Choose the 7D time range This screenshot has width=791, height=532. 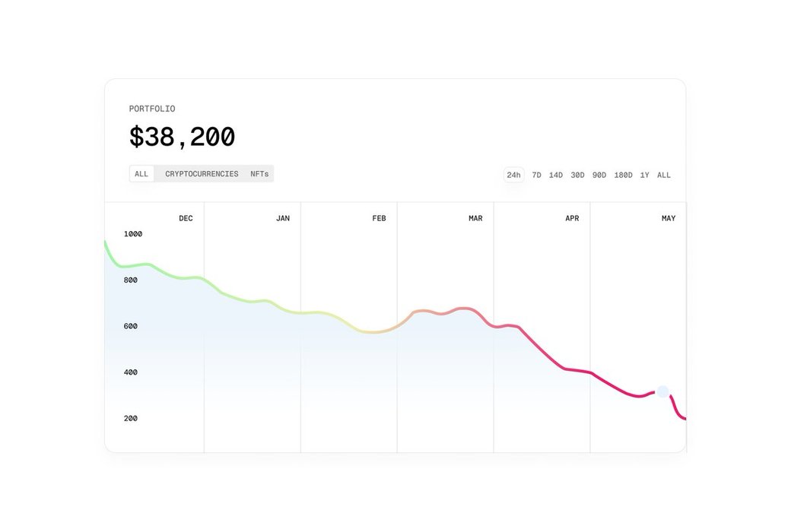[536, 176]
